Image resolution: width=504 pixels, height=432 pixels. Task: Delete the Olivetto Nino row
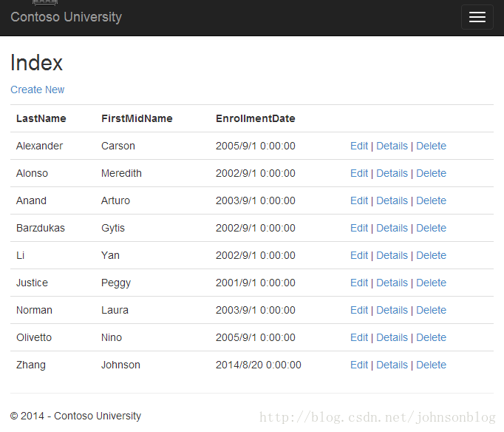(x=431, y=337)
